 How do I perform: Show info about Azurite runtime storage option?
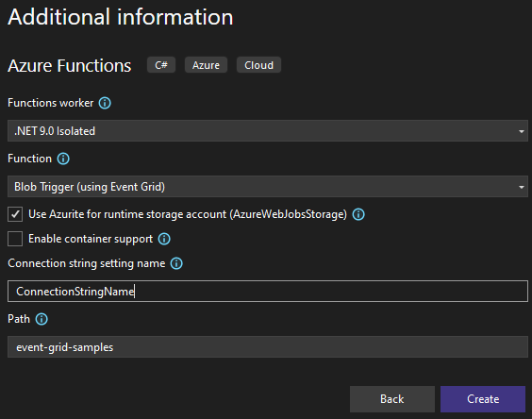pyautogui.click(x=358, y=214)
